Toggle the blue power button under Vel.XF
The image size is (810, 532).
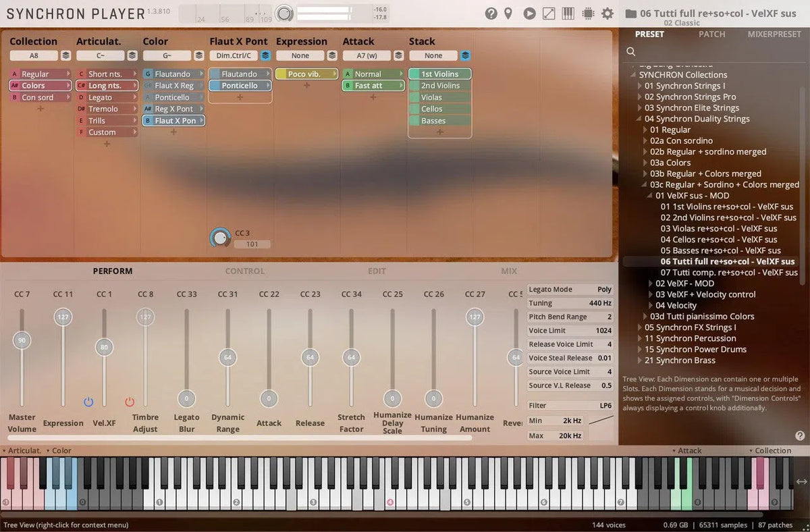(x=88, y=402)
